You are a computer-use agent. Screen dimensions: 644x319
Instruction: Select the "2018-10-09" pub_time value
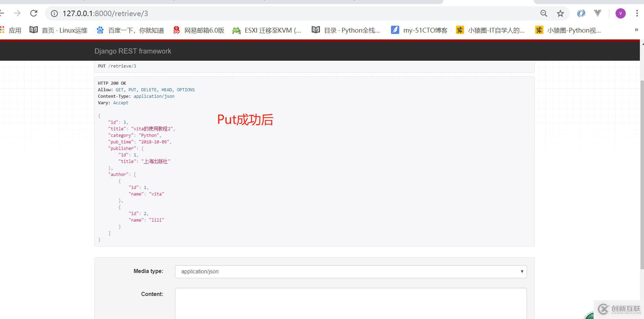154,142
